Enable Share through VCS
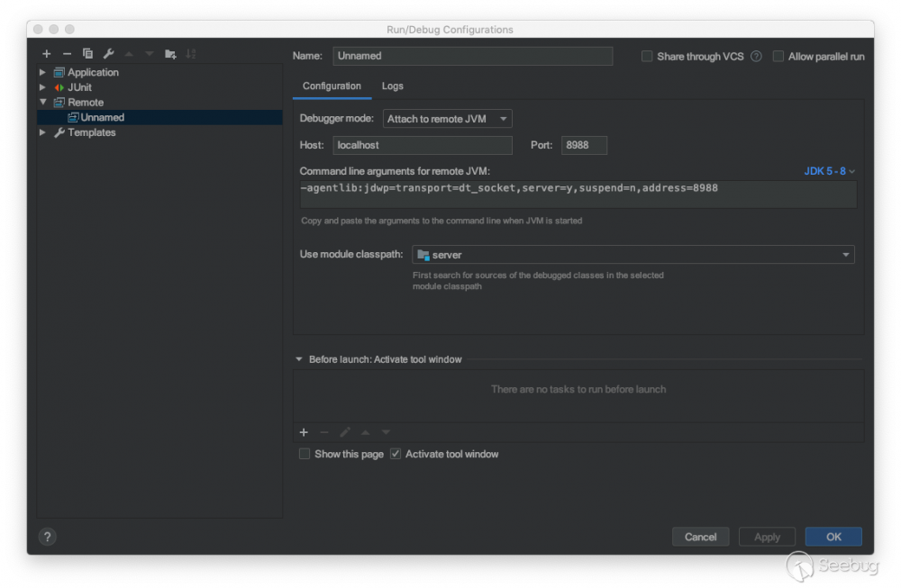901x588 pixels. tap(647, 56)
